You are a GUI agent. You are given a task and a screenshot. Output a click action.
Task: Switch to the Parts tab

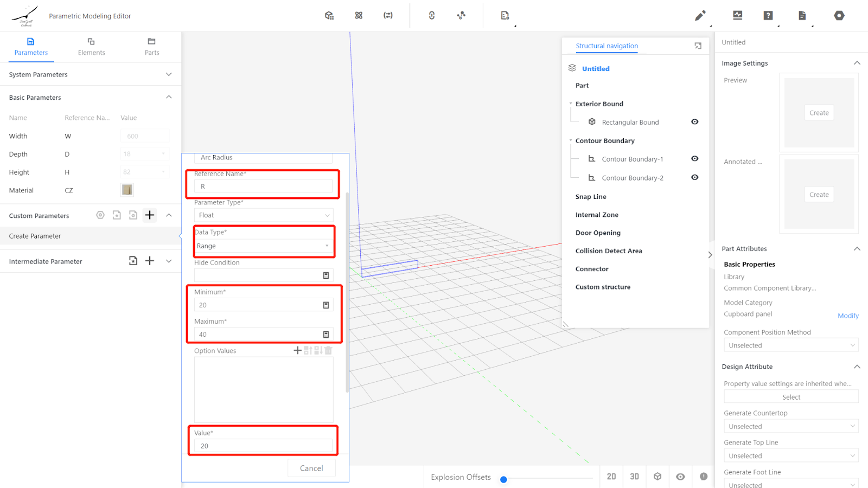(x=152, y=47)
